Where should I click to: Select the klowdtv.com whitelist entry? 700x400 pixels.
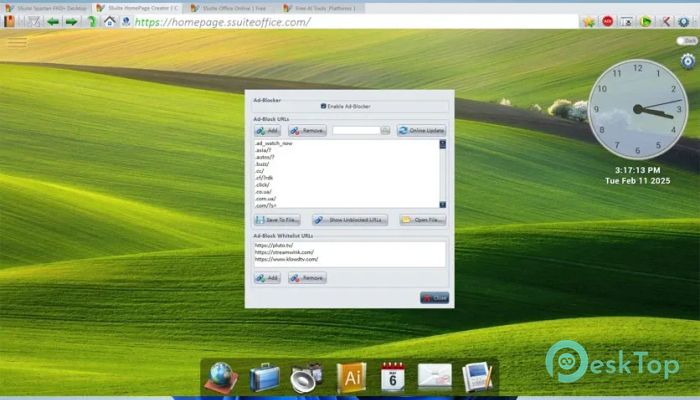[x=286, y=259]
